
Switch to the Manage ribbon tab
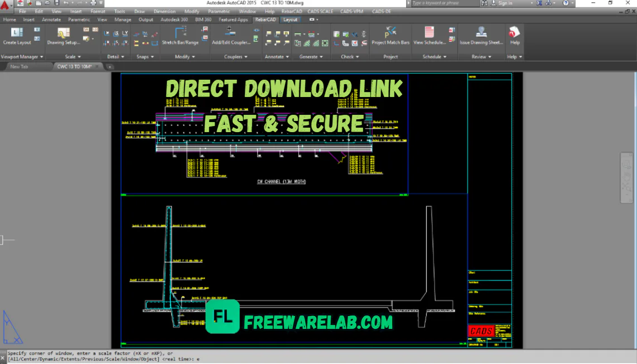pos(123,20)
